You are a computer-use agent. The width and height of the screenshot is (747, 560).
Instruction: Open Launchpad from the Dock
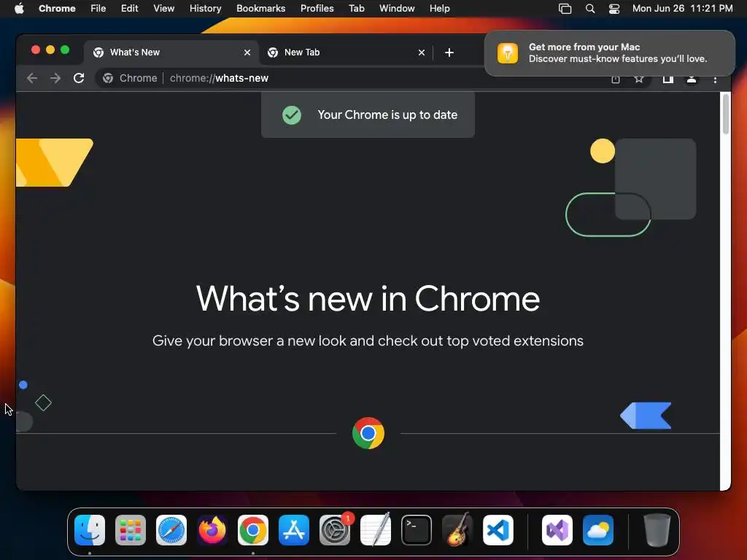[x=131, y=530]
